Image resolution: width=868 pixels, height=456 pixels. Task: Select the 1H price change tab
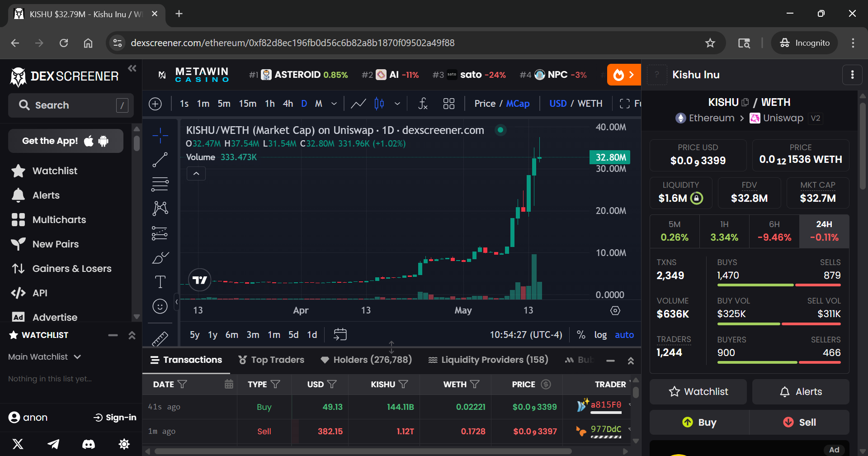point(724,231)
